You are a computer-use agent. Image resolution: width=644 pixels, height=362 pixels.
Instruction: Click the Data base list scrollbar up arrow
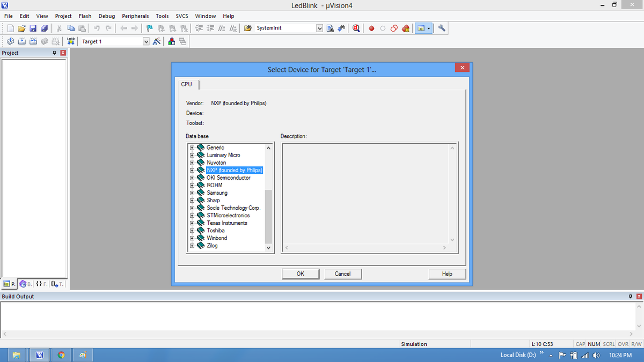[269, 147]
